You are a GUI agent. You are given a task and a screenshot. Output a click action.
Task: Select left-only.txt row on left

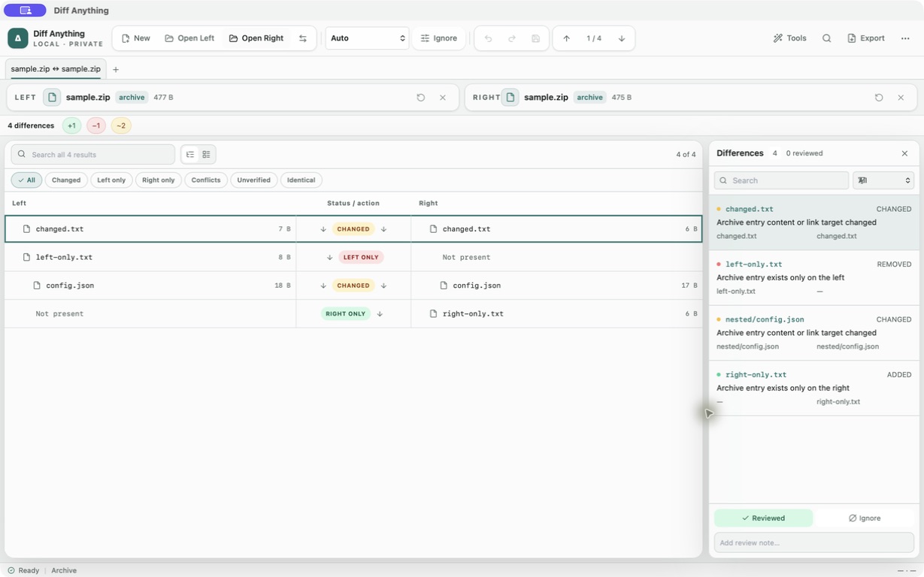point(150,258)
